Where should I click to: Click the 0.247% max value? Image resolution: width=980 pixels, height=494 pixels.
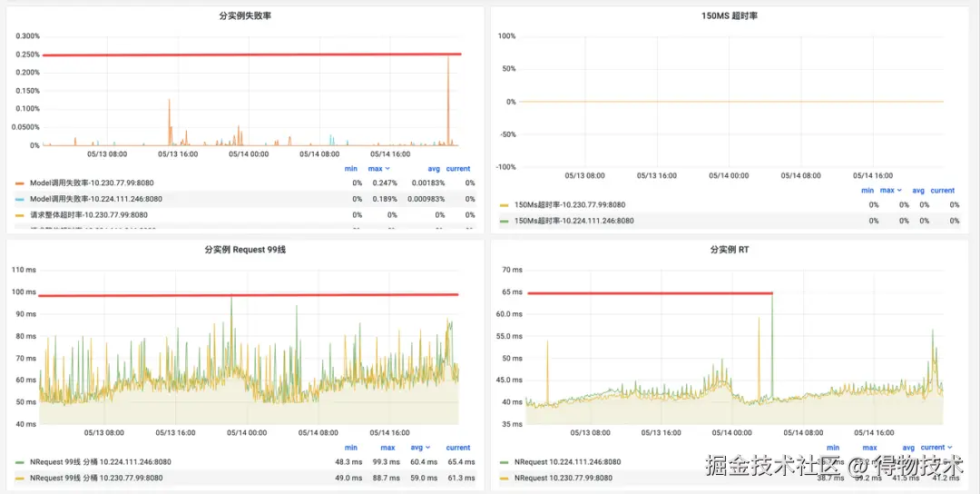pyautogui.click(x=385, y=183)
